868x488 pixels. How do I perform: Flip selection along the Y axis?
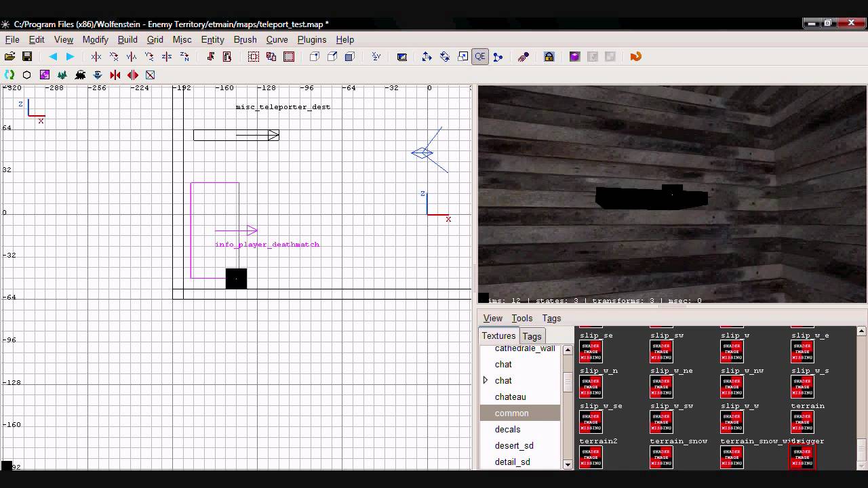click(132, 57)
